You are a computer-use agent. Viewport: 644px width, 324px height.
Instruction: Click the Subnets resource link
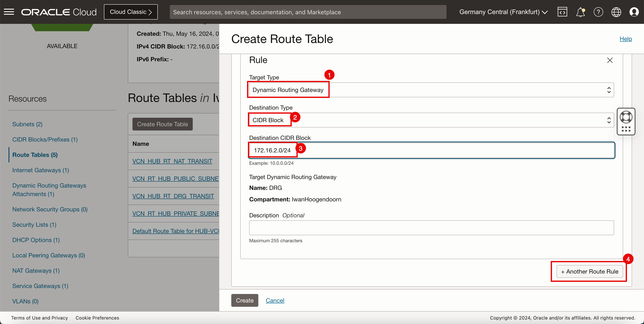[28, 123]
